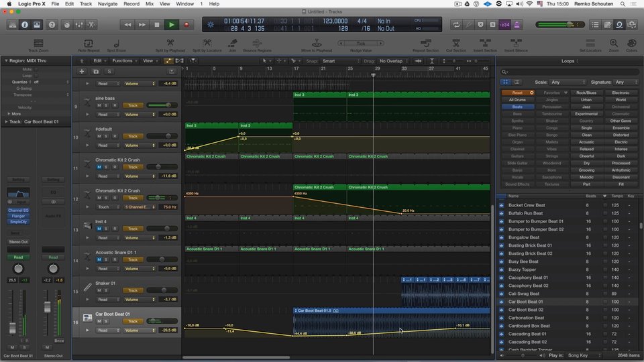
Task: Add a new track with plus button
Action: [82, 72]
